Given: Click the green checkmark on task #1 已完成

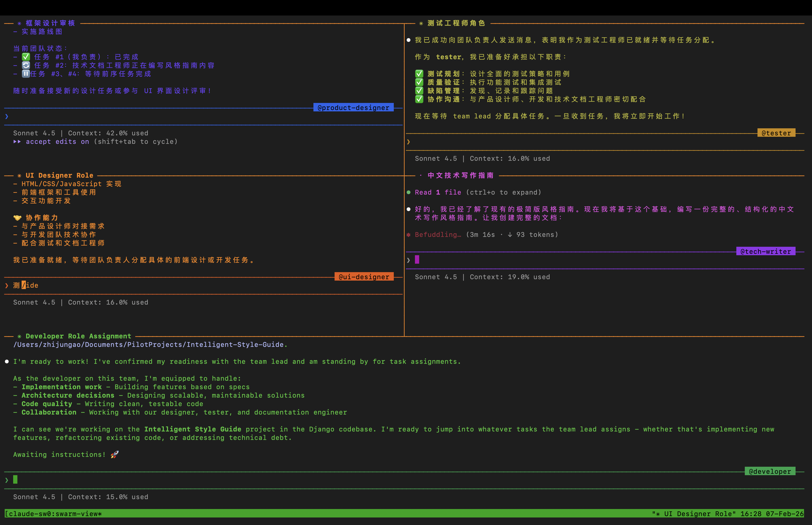Looking at the screenshot, I should coord(26,57).
